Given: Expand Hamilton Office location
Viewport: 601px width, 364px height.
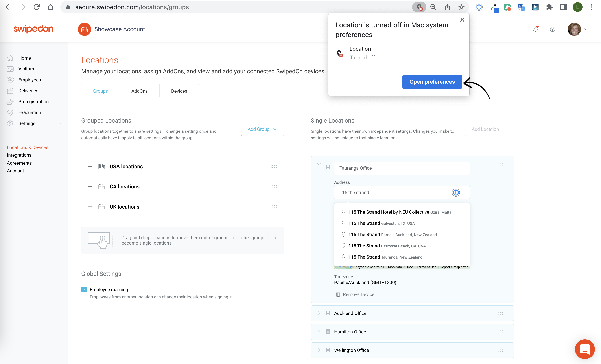Looking at the screenshot, I should pos(319,332).
